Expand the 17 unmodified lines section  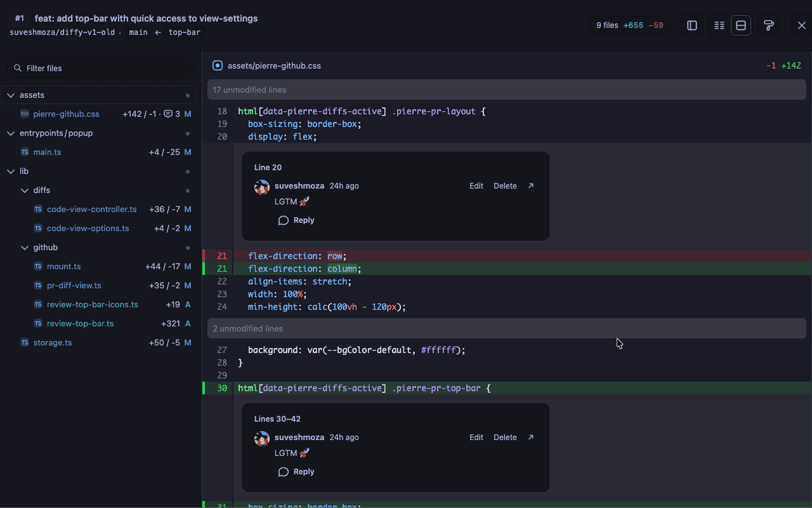coord(506,90)
